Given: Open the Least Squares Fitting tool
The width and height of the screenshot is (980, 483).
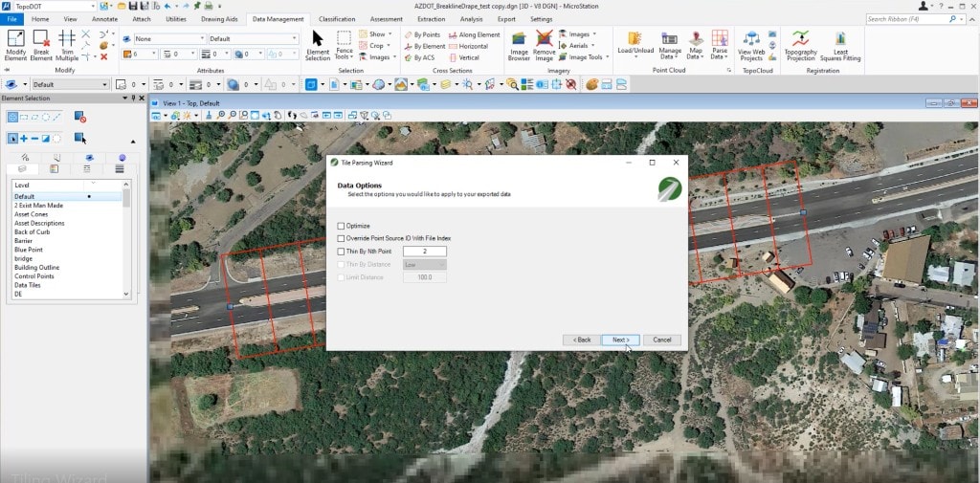Looking at the screenshot, I should (x=840, y=44).
